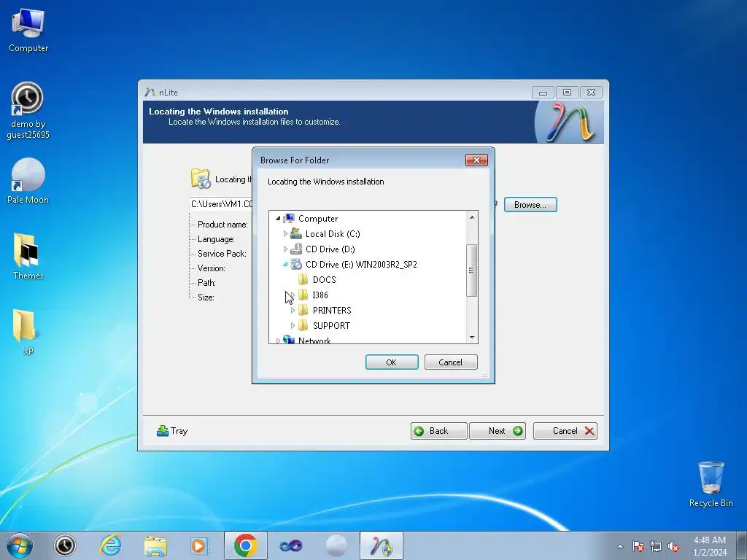Viewport: 747px width, 560px height.
Task: Collapse the CD Drive (E:) node
Action: (x=285, y=264)
